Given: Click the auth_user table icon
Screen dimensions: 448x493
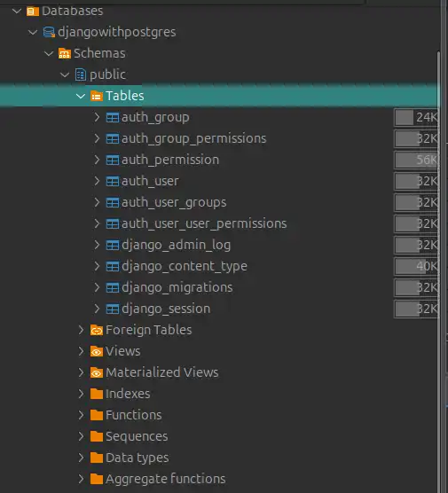Looking at the screenshot, I should [113, 181].
